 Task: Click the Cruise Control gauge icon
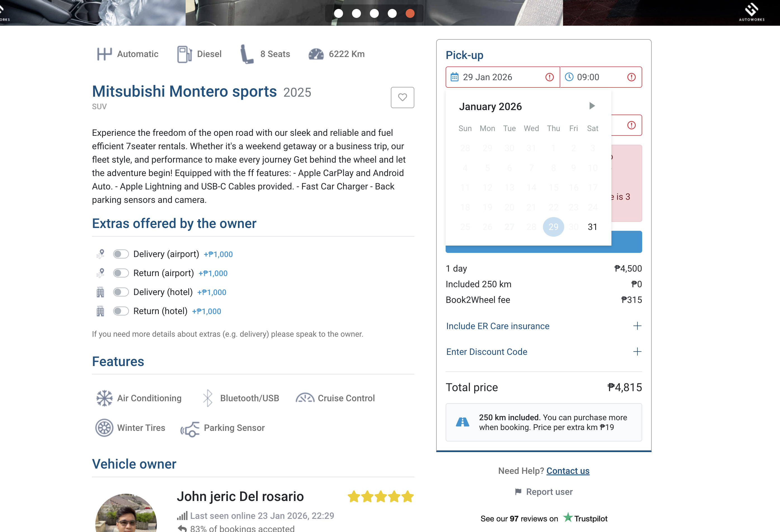point(305,398)
